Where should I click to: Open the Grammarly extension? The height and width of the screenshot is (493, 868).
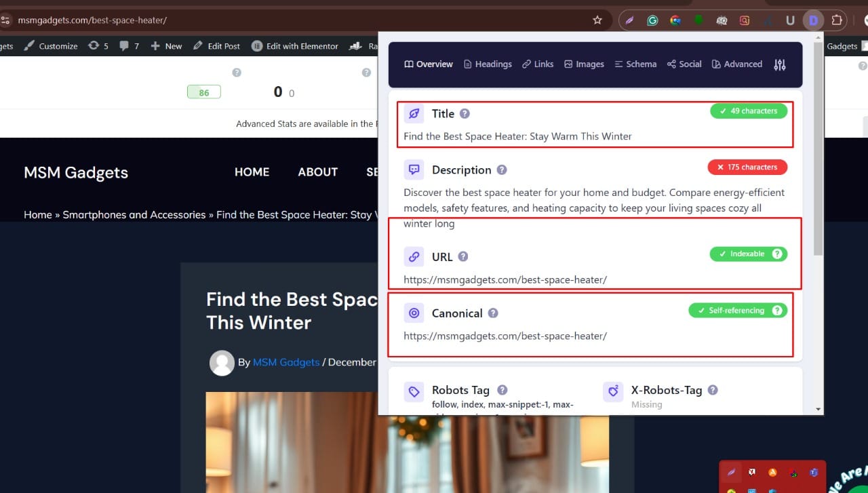pyautogui.click(x=652, y=20)
